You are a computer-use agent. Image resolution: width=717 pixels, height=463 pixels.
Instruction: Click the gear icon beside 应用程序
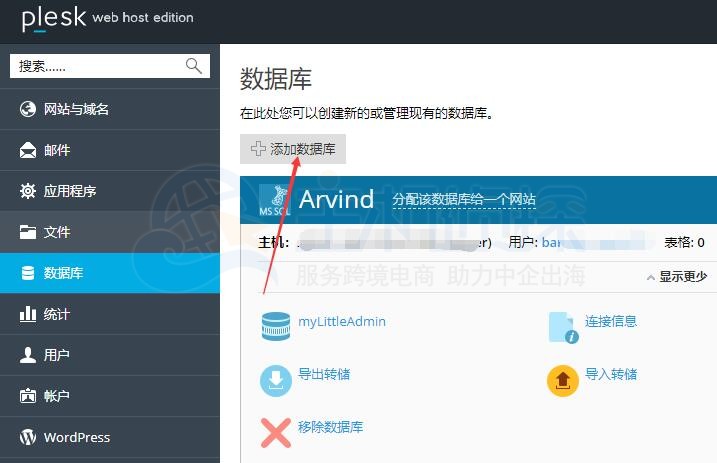pyautogui.click(x=28, y=191)
